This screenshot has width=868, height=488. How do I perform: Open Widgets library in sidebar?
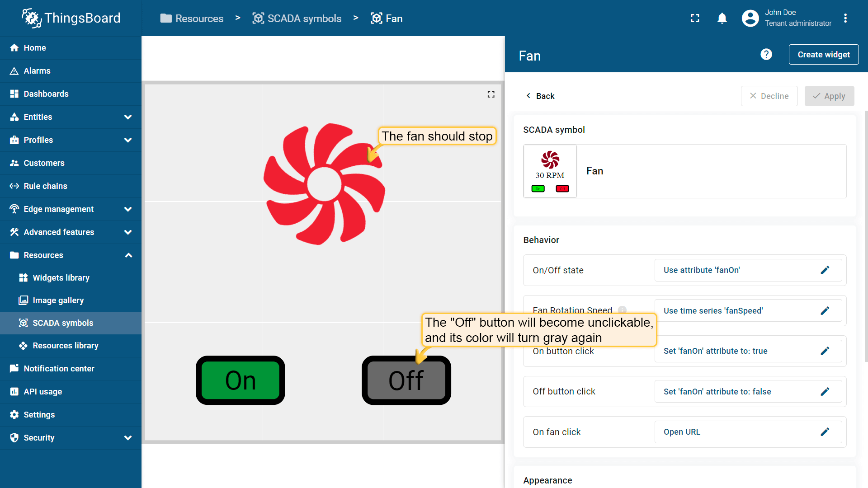61,278
